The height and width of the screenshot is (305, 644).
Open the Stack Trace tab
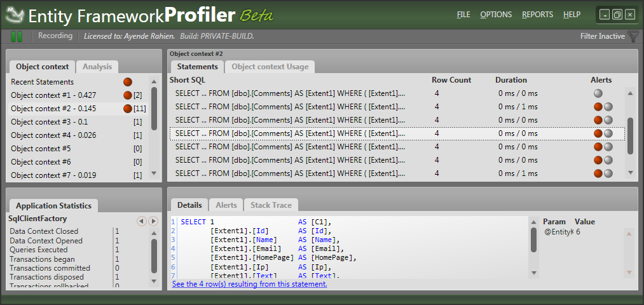[271, 205]
